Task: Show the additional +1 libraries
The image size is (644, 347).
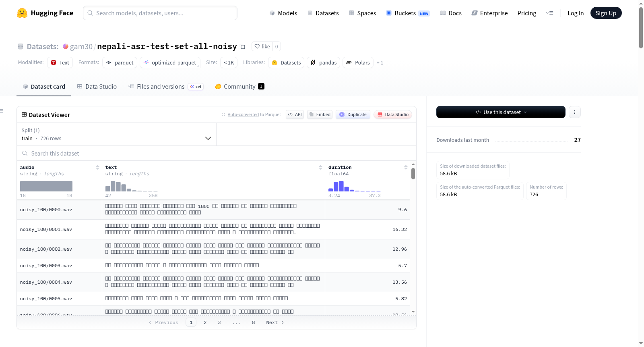Action: tap(380, 62)
